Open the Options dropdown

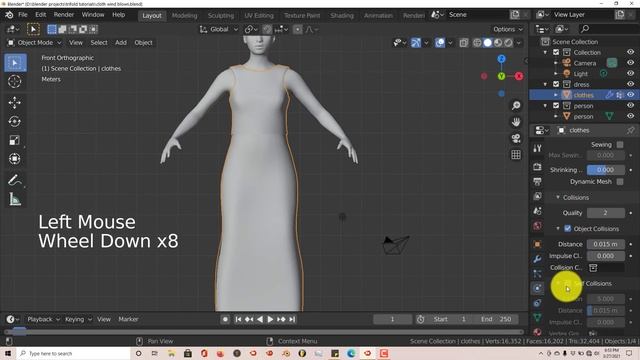(x=507, y=29)
